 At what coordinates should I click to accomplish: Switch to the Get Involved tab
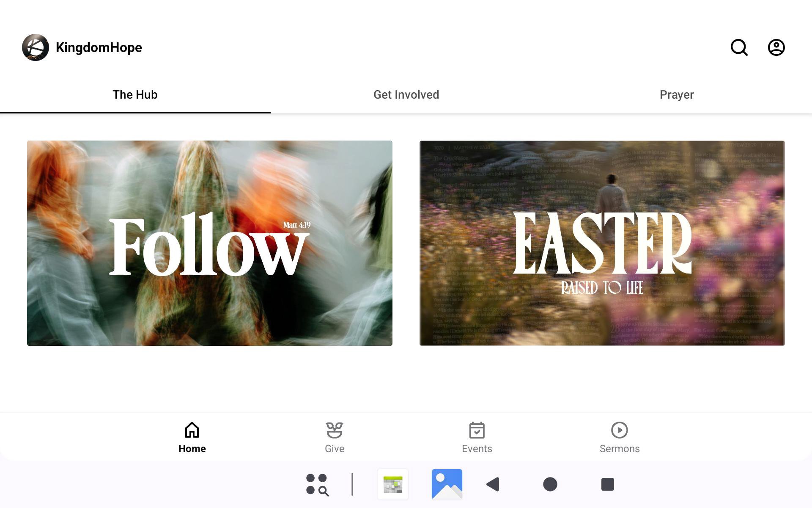click(406, 94)
